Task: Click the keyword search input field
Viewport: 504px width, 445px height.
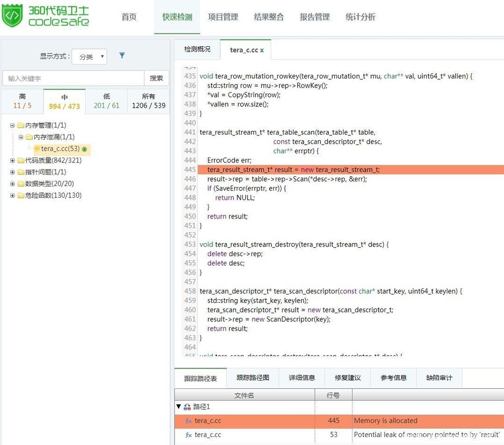Action: [x=73, y=78]
